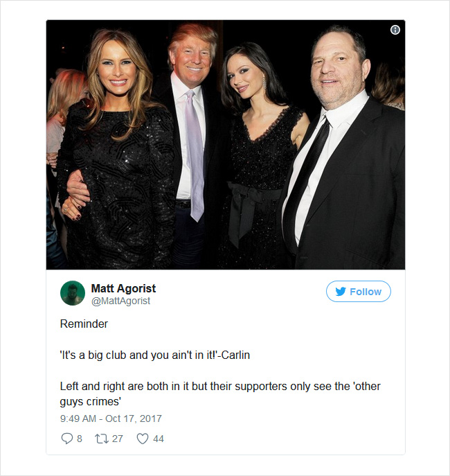
Task: Click the 'guys crimes' last tweet line
Action: coord(91,402)
